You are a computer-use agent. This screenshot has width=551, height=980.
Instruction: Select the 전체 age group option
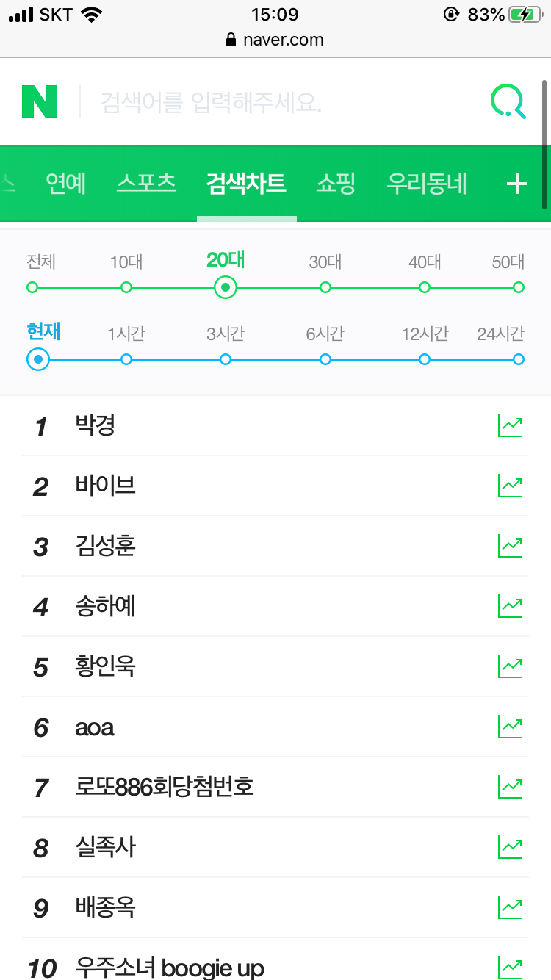click(32, 287)
